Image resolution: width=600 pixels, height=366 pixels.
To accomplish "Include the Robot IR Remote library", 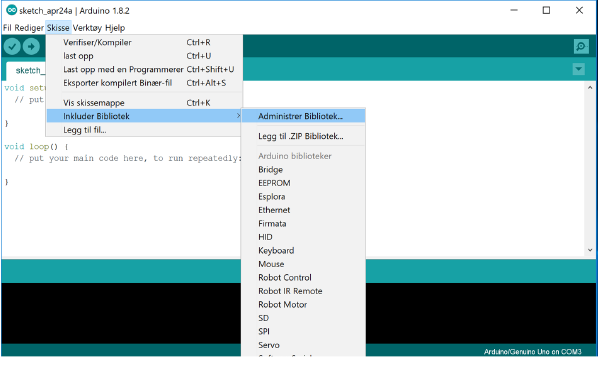I will (303, 291).
